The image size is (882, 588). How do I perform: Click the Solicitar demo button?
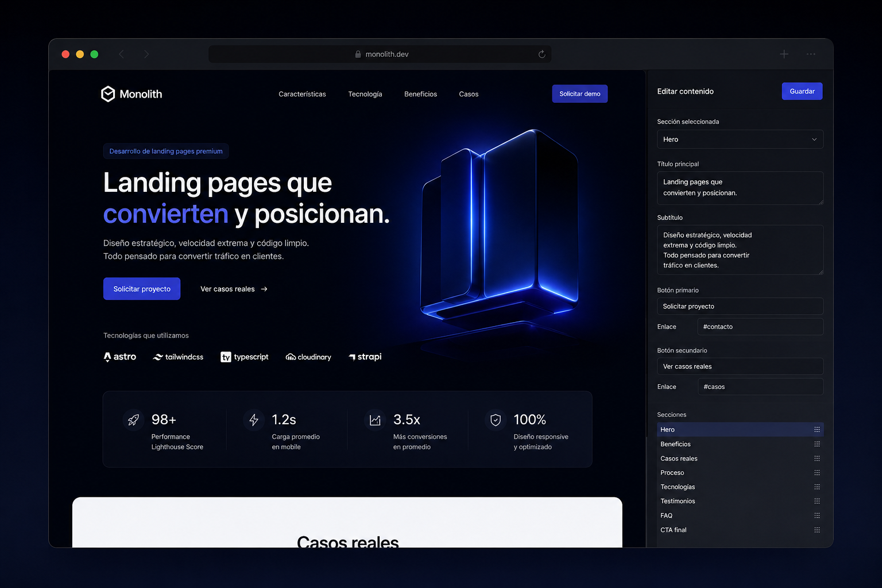580,94
